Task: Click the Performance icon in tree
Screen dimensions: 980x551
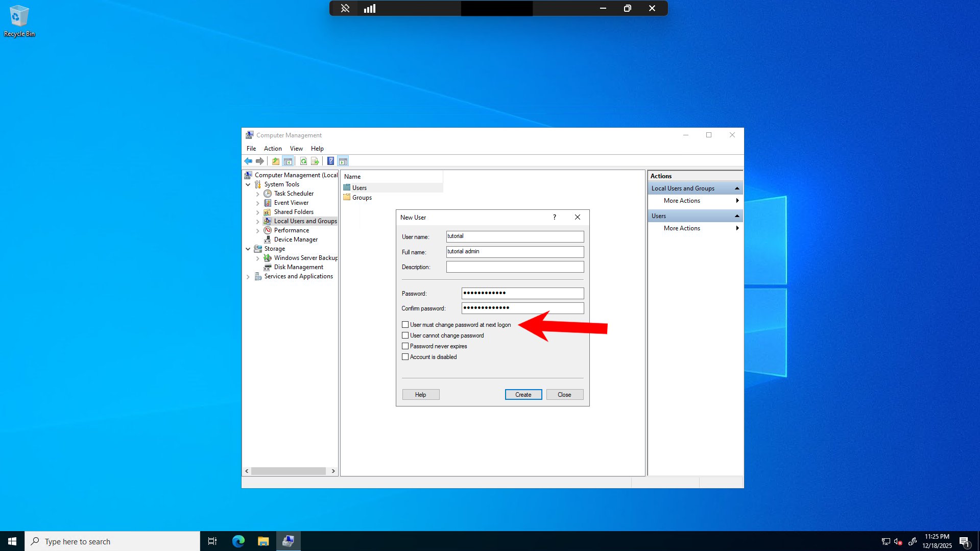Action: 268,230
